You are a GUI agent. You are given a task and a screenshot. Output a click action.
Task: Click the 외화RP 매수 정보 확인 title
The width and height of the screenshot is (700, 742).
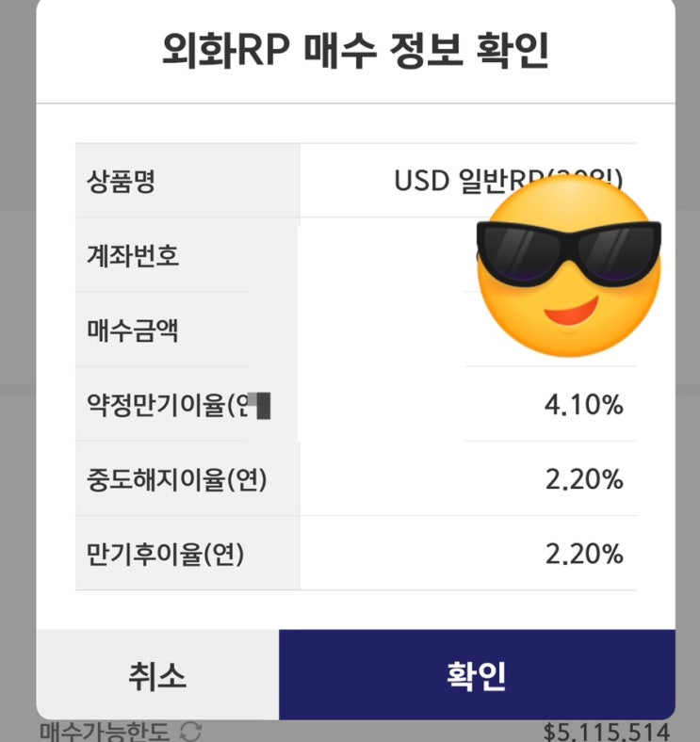[x=354, y=52]
